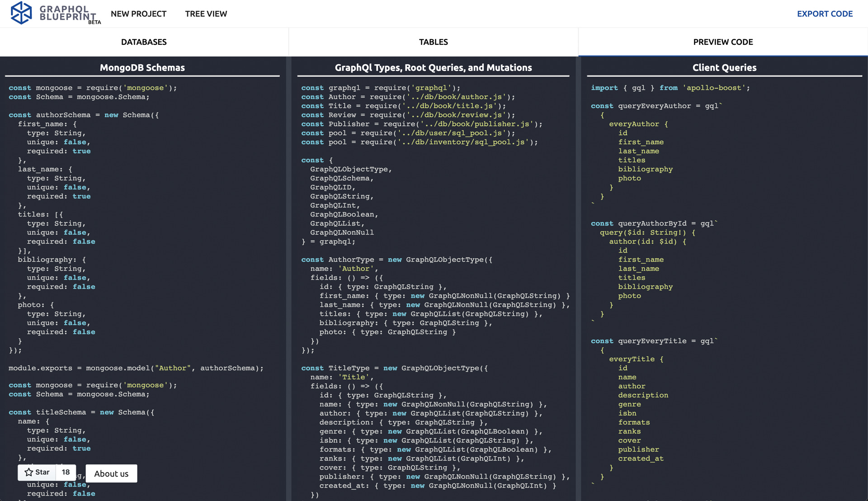Click the GraphQl Types, Root Queries heading

[433, 67]
